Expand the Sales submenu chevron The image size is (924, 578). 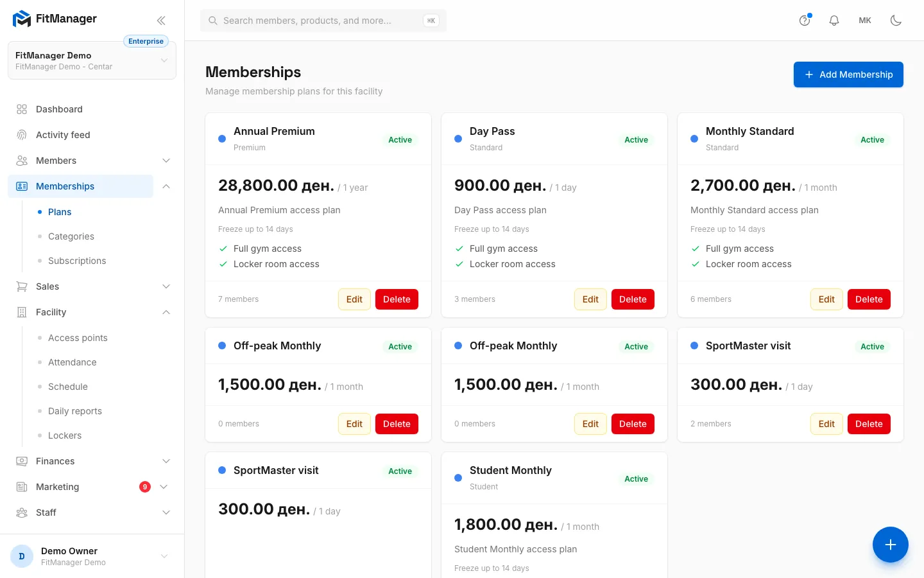tap(166, 286)
